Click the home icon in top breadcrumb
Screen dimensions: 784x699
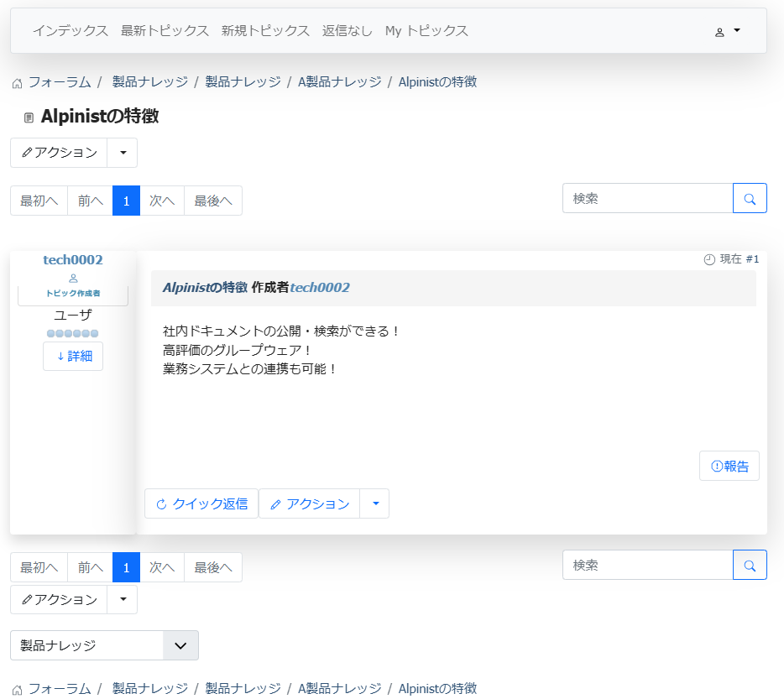pyautogui.click(x=17, y=83)
